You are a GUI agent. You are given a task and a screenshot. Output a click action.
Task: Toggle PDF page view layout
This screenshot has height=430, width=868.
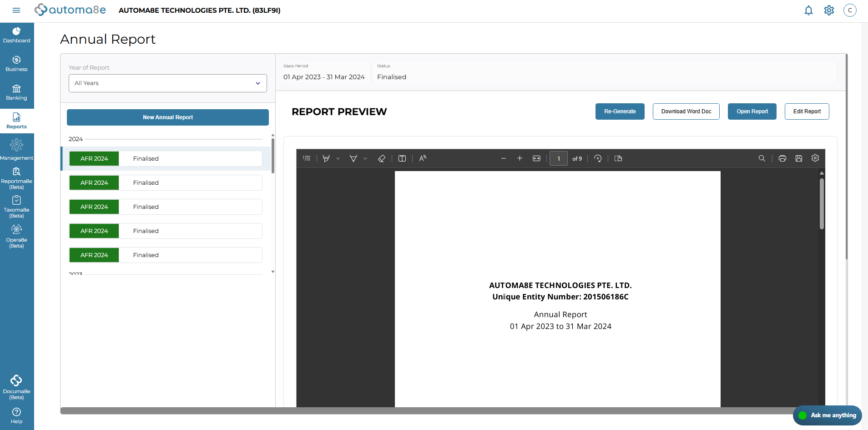(618, 158)
